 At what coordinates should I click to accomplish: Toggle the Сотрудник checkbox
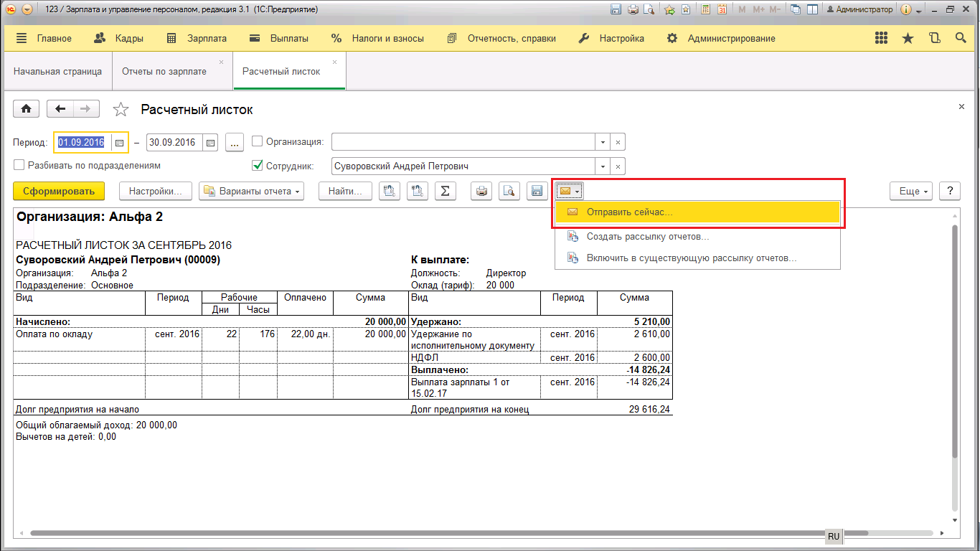[x=258, y=166]
